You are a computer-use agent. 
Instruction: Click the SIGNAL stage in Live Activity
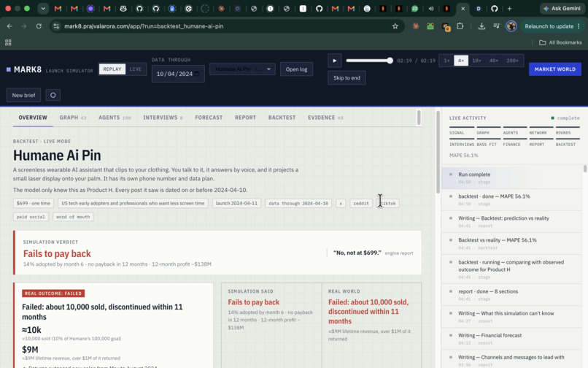462,131
